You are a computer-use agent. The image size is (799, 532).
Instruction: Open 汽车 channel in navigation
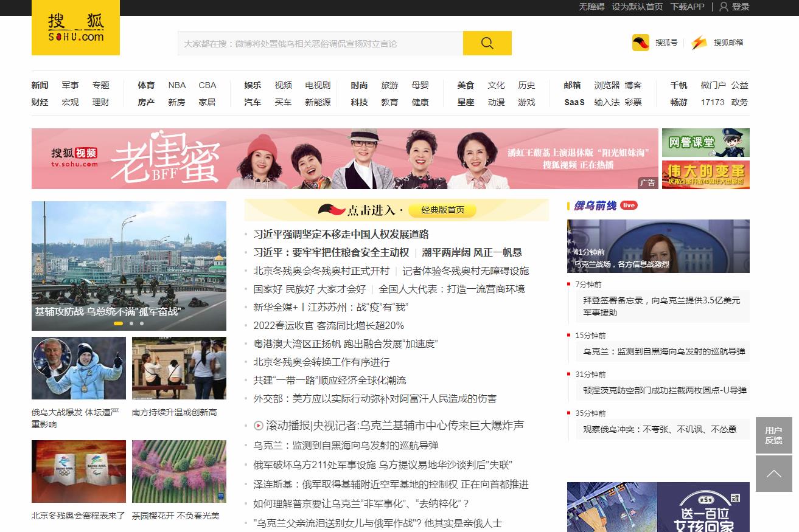pyautogui.click(x=253, y=102)
